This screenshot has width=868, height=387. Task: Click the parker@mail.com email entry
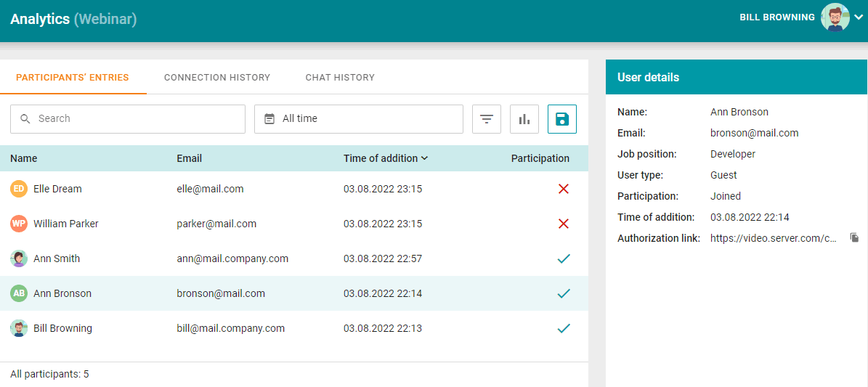pyautogui.click(x=216, y=224)
